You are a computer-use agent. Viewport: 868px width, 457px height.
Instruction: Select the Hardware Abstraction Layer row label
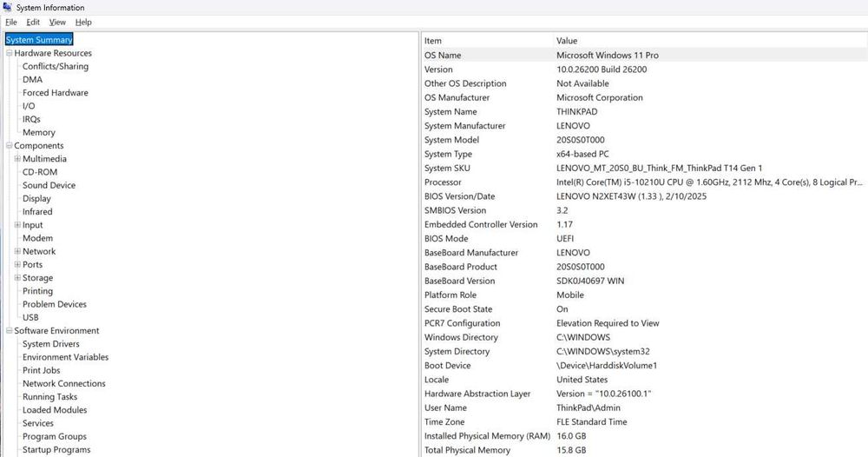click(x=477, y=394)
